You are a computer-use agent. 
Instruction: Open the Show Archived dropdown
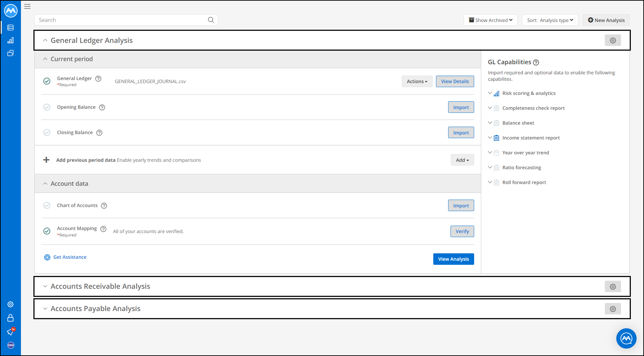click(490, 20)
